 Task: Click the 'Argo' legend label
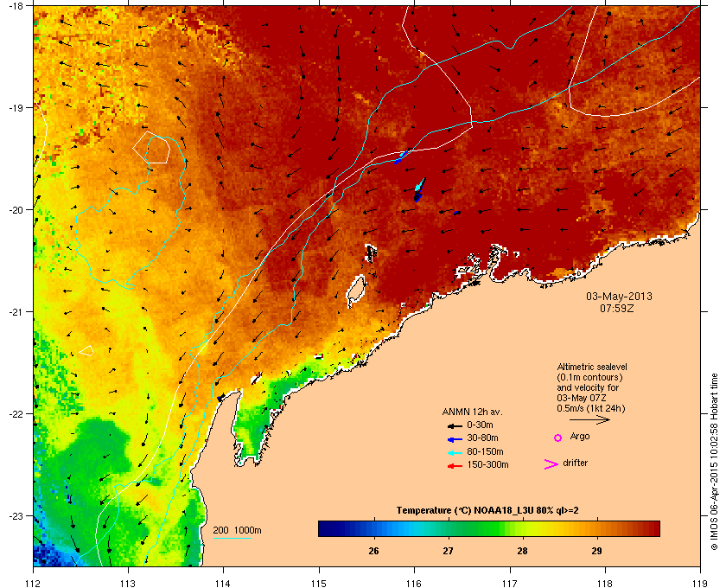pos(580,437)
